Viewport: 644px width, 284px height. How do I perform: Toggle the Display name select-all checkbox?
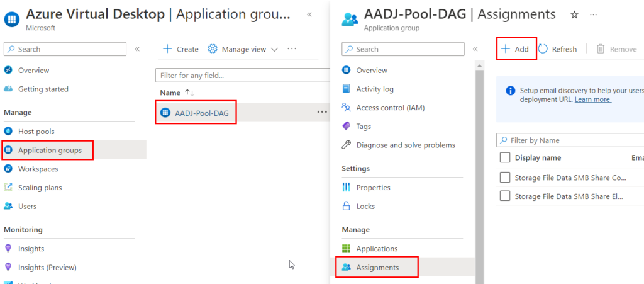pos(505,158)
